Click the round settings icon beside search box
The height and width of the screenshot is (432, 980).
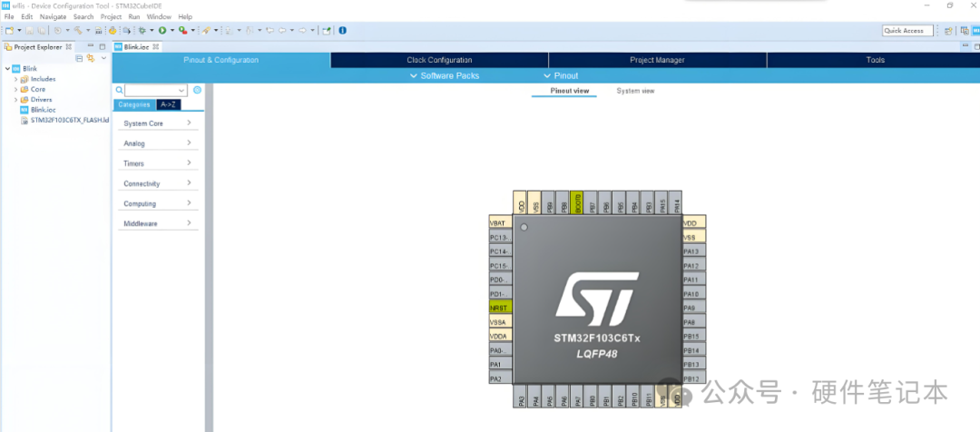coord(198,90)
